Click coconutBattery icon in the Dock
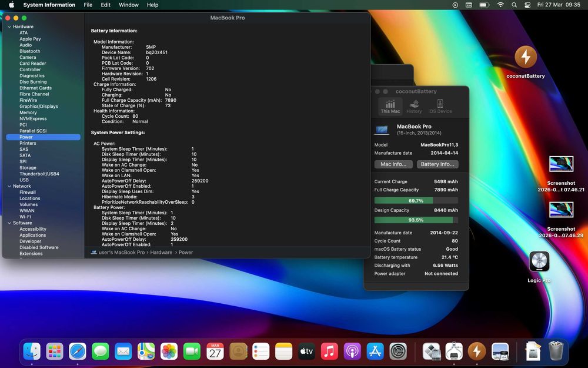The height and width of the screenshot is (368, 588). click(477, 352)
